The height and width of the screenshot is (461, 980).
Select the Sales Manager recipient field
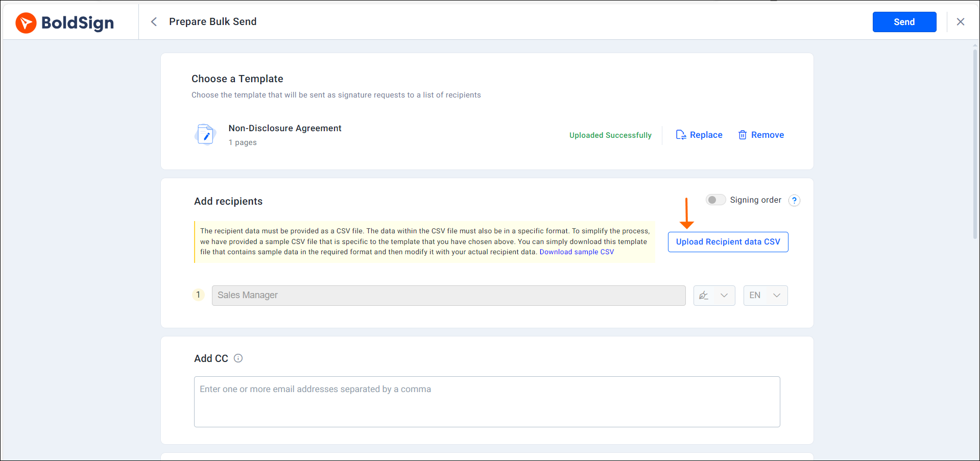pyautogui.click(x=448, y=295)
